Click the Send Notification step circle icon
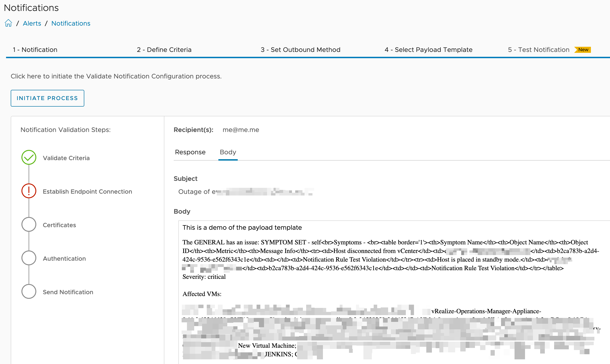Image resolution: width=610 pixels, height=364 pixels. 28,291
